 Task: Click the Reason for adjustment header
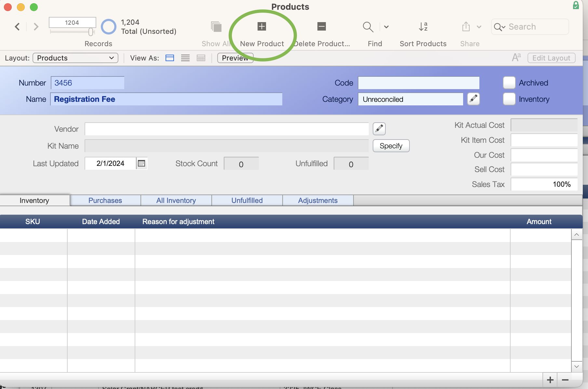[x=178, y=221]
